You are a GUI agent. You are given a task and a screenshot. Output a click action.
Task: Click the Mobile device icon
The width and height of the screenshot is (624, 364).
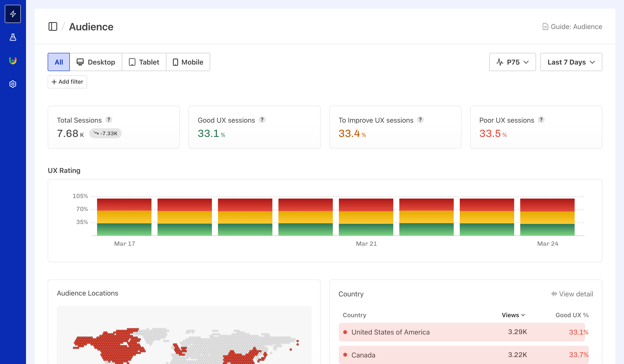click(x=176, y=62)
